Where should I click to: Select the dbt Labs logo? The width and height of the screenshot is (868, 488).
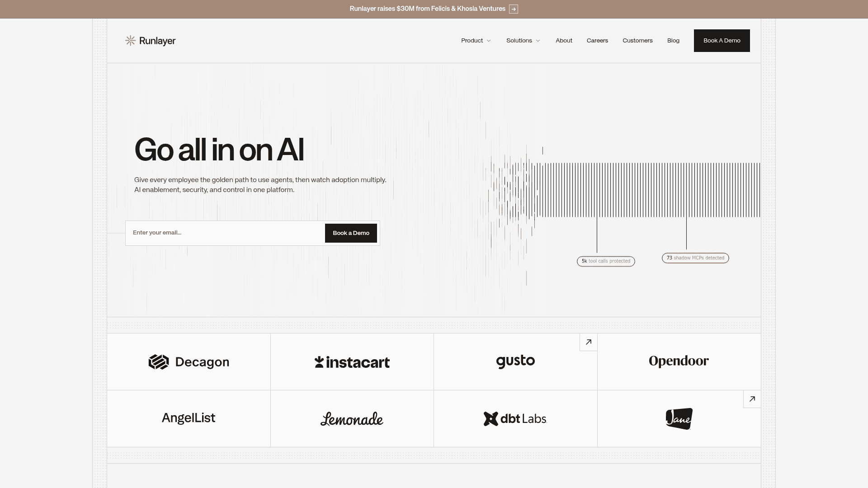pos(515,419)
